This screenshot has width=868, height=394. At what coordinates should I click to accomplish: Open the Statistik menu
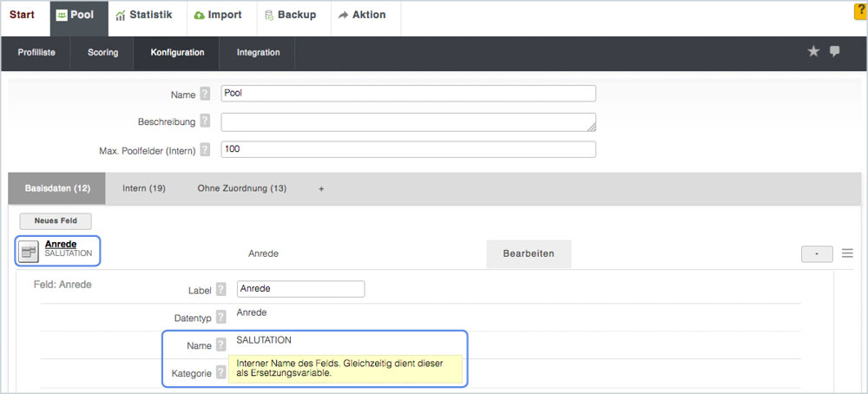pyautogui.click(x=143, y=15)
